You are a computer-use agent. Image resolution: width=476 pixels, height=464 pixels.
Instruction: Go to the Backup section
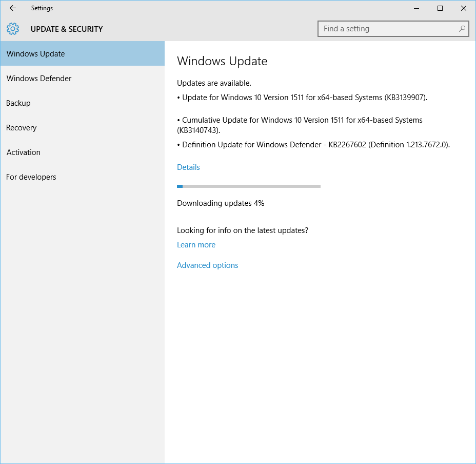[18, 103]
